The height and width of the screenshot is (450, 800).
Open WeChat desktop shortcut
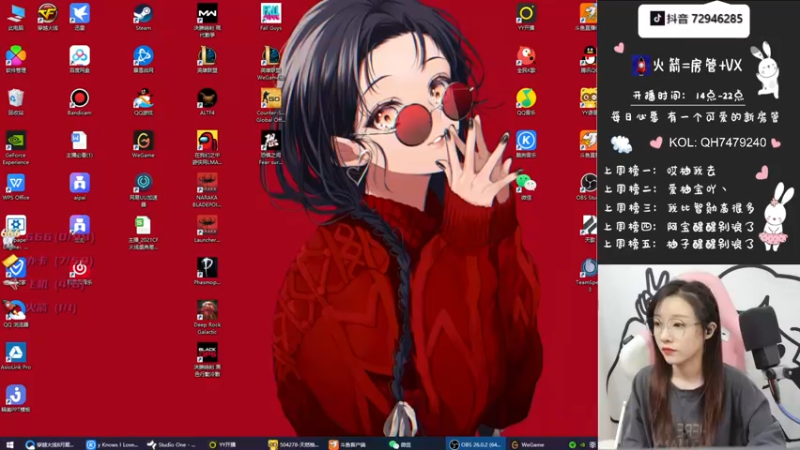[x=526, y=186]
